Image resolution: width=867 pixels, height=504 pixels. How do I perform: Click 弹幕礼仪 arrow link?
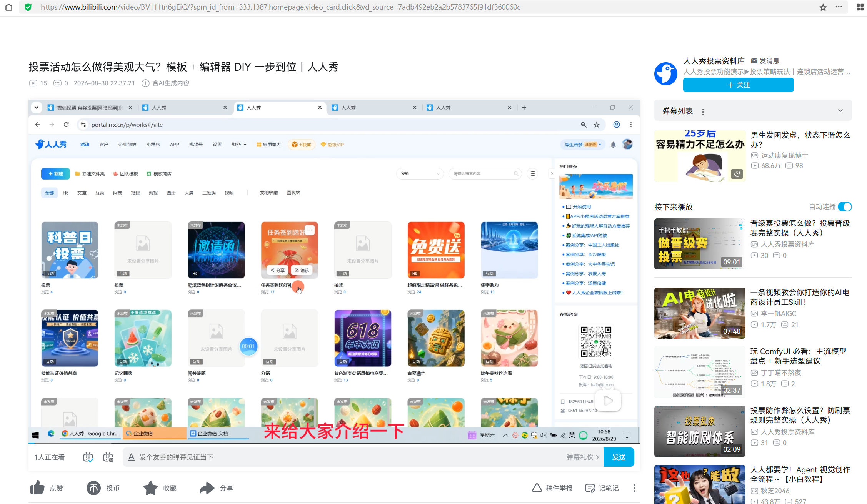tap(582, 457)
